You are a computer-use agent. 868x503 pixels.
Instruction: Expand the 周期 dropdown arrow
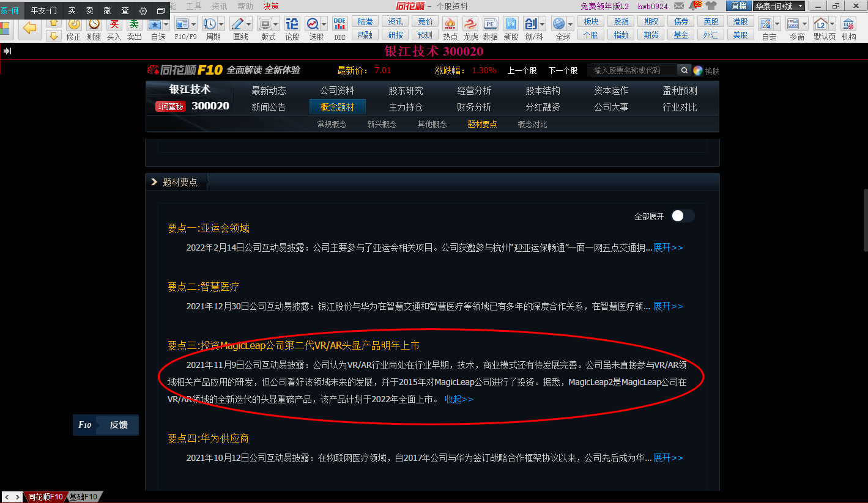click(x=220, y=25)
